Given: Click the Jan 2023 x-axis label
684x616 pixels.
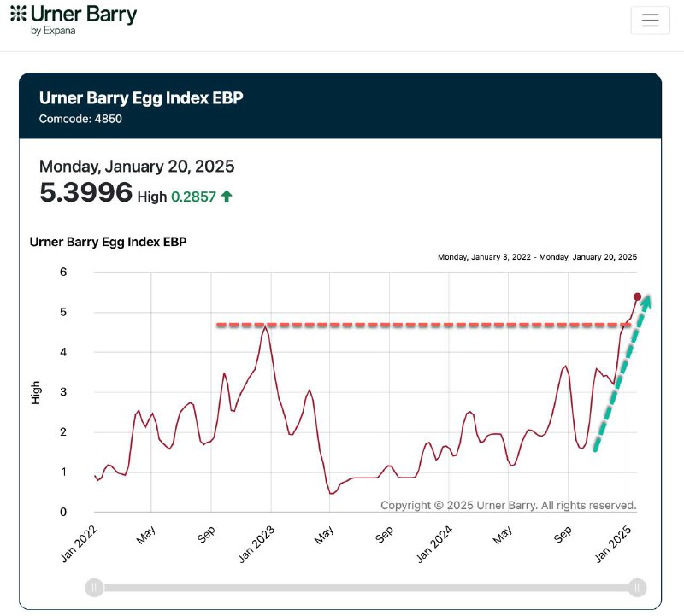Looking at the screenshot, I should click(x=256, y=543).
